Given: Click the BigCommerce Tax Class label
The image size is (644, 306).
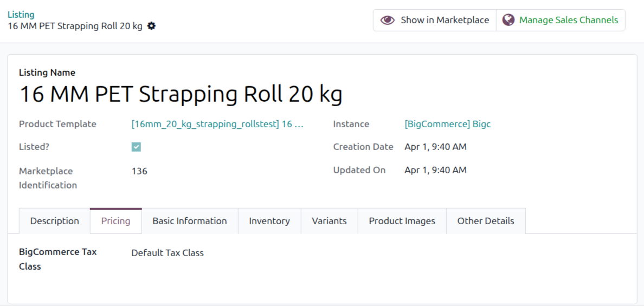Looking at the screenshot, I should (58, 259).
